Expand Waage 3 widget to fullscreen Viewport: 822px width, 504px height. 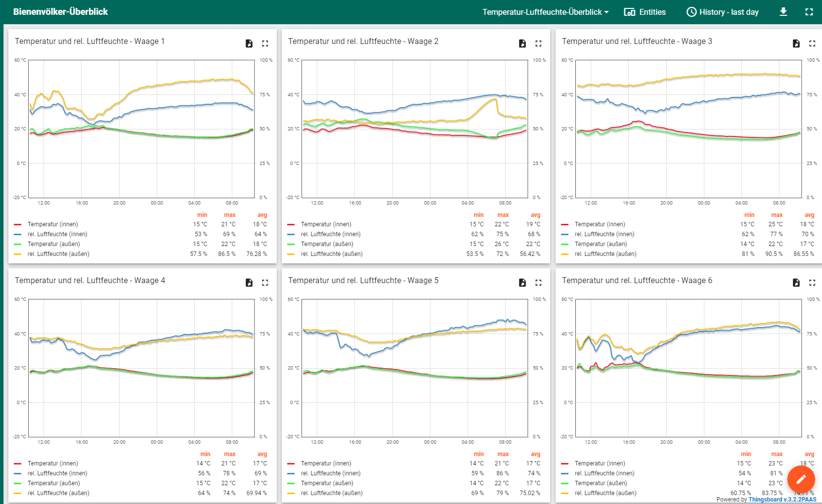pos(812,43)
